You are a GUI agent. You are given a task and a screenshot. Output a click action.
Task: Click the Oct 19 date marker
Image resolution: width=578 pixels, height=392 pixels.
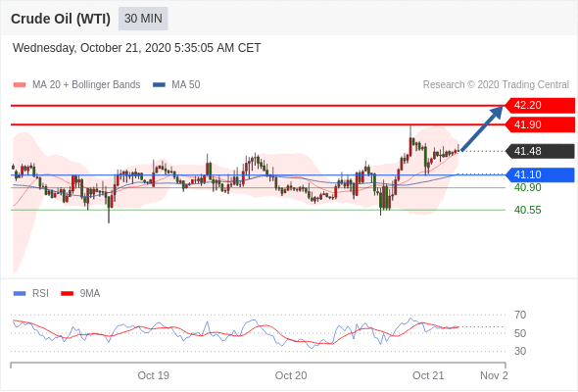154,375
